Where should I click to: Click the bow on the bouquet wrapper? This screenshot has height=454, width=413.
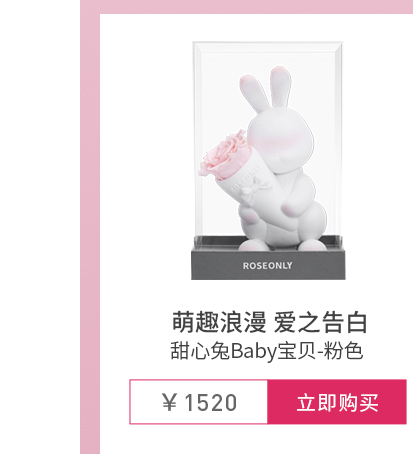click(252, 191)
